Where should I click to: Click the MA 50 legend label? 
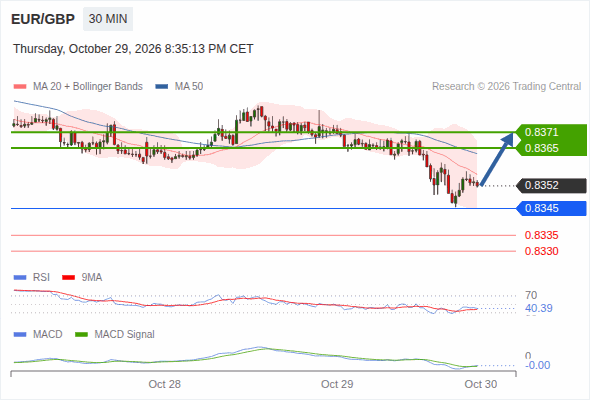click(189, 87)
